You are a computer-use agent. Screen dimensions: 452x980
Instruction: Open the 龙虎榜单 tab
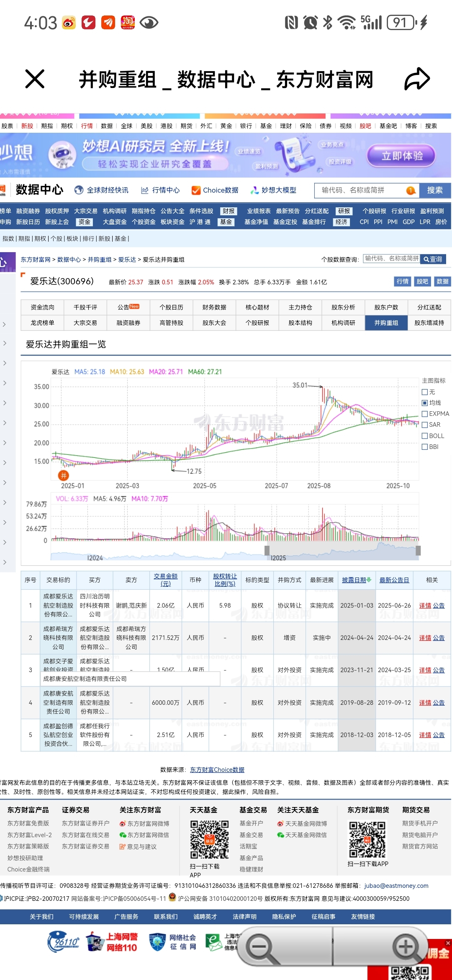tap(42, 323)
